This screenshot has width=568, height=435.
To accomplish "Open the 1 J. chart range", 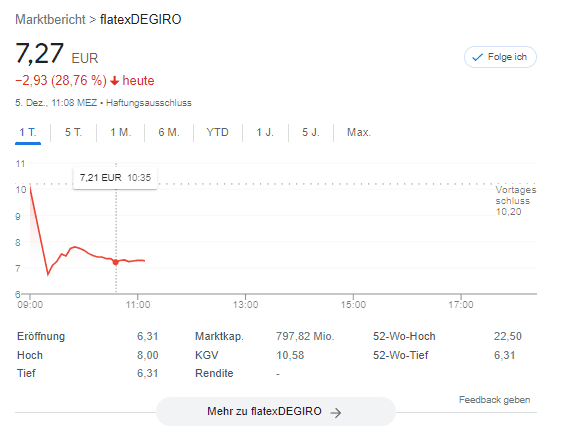I will click(265, 133).
